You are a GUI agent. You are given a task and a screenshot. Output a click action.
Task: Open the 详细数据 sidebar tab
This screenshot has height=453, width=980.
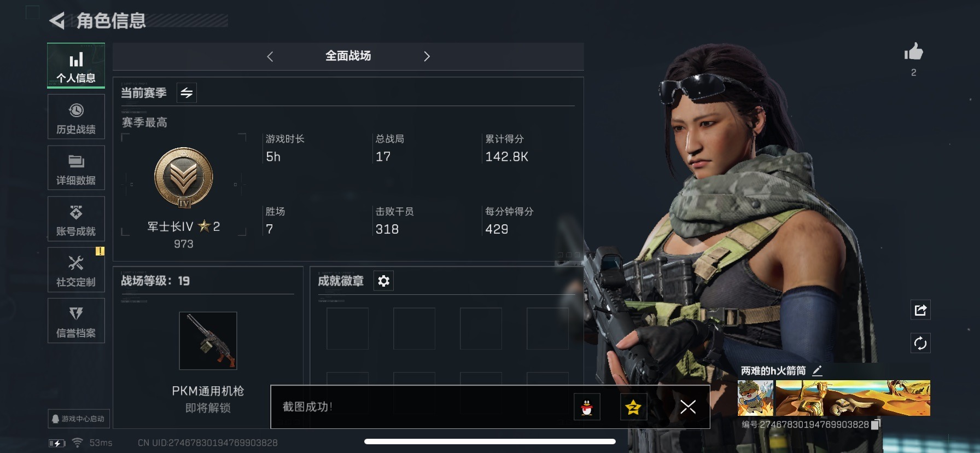coord(76,168)
